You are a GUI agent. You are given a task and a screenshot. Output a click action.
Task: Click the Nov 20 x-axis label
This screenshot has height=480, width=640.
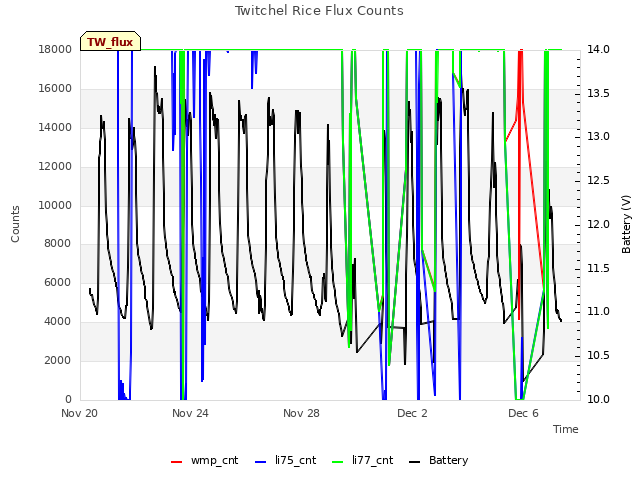(x=80, y=413)
